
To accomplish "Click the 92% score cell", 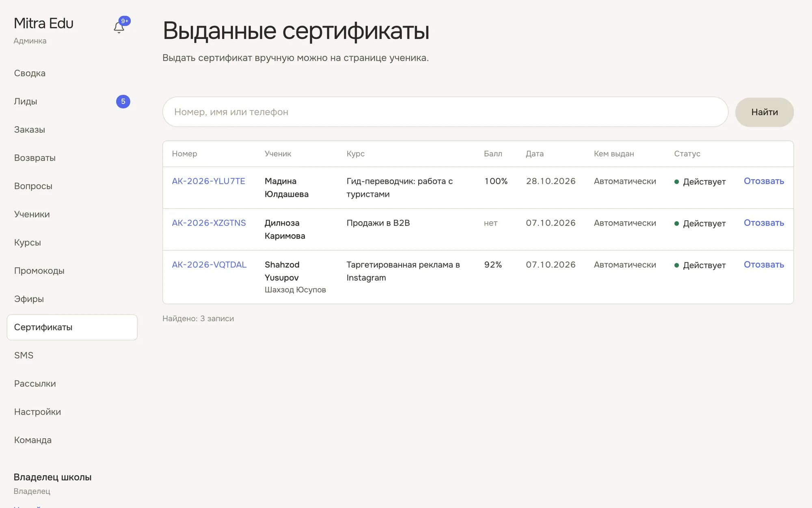I will [x=493, y=265].
